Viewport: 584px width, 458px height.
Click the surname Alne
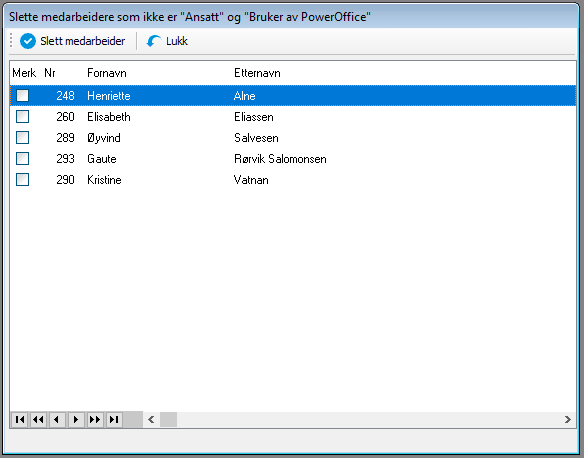coord(245,96)
